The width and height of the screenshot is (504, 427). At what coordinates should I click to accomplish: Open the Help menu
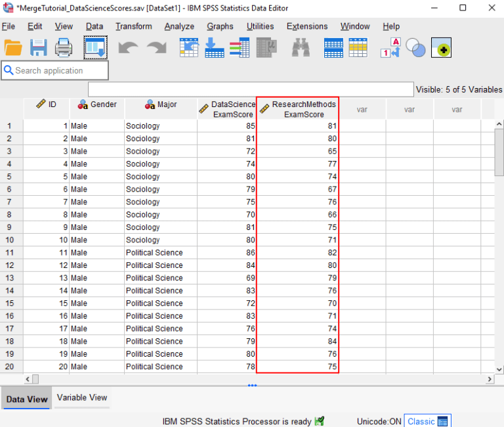391,26
